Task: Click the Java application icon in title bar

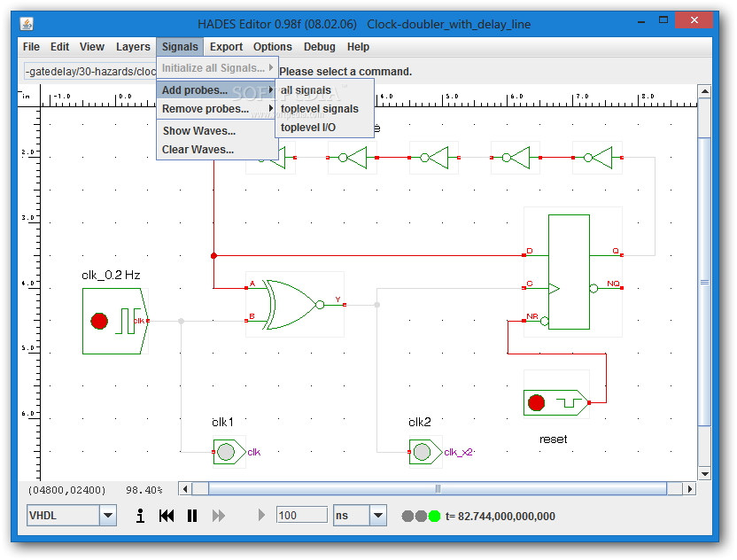Action: pyautogui.click(x=27, y=24)
